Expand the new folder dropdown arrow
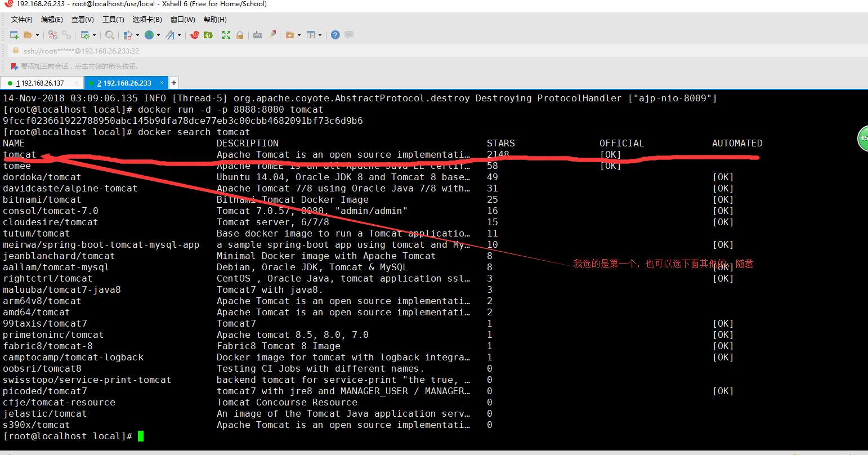This screenshot has width=868, height=455. coord(299,35)
